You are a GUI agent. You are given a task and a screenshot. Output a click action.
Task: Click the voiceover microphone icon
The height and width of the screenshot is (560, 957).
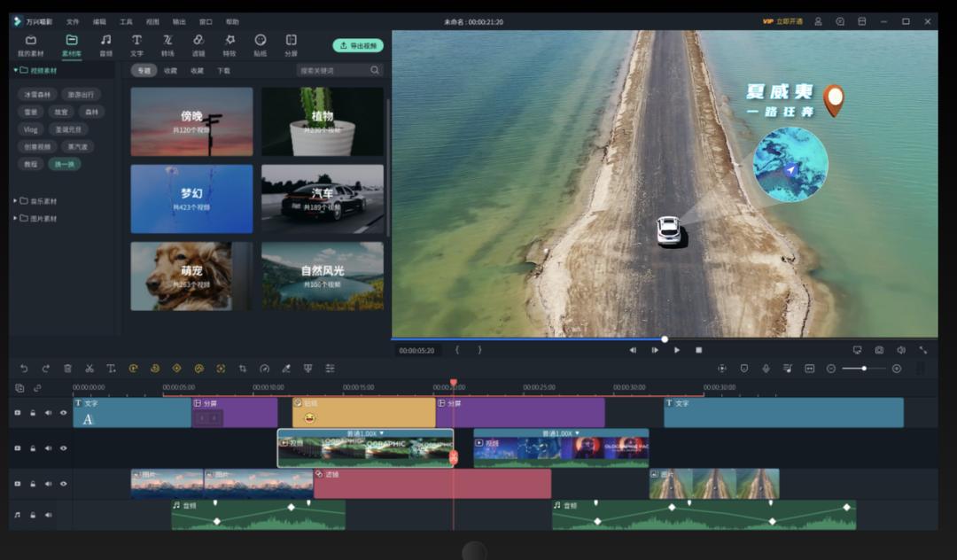coord(766,369)
